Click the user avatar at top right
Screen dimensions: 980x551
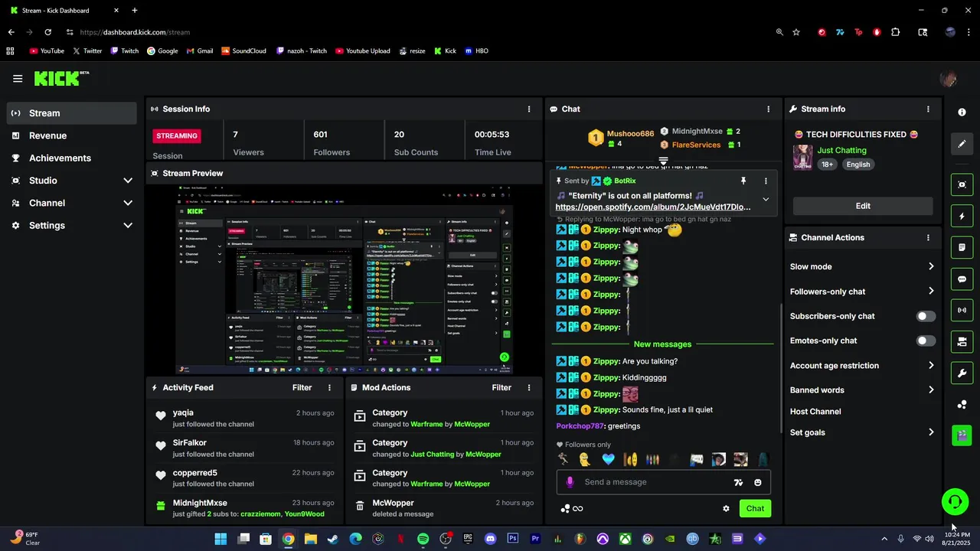(948, 79)
